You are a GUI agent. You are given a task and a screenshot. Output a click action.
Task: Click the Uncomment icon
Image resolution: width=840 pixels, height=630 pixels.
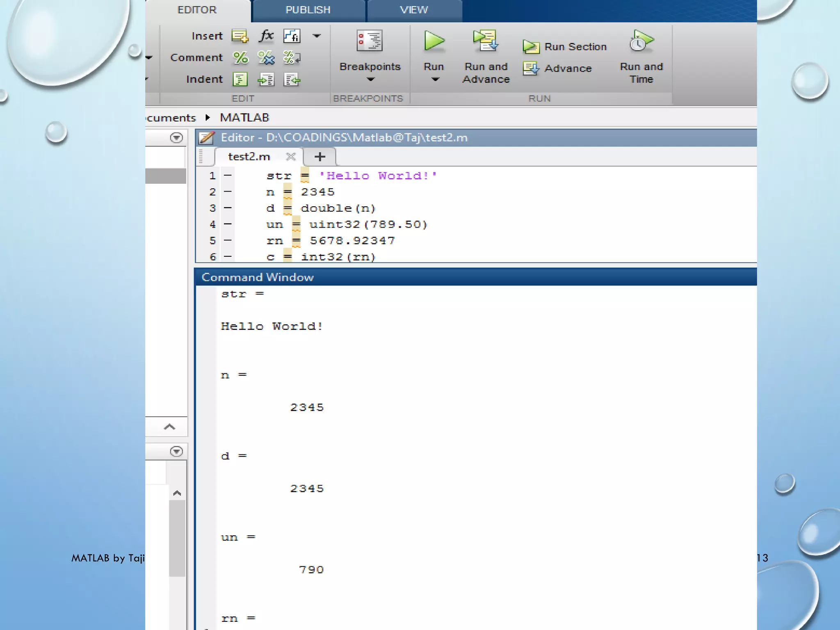(x=266, y=58)
